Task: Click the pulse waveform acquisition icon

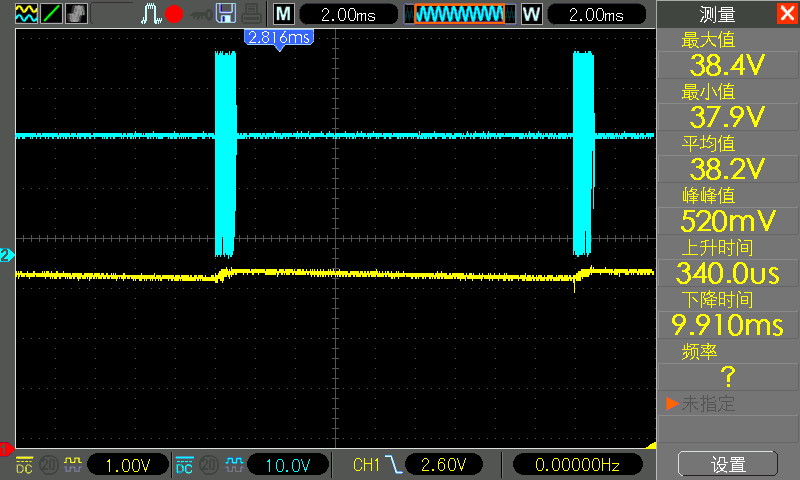Action: coord(151,14)
